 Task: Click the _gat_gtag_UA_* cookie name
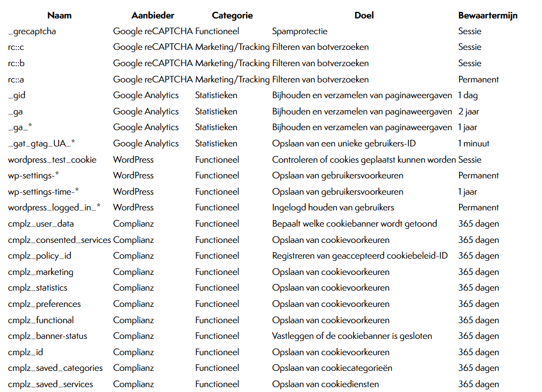click(x=41, y=144)
